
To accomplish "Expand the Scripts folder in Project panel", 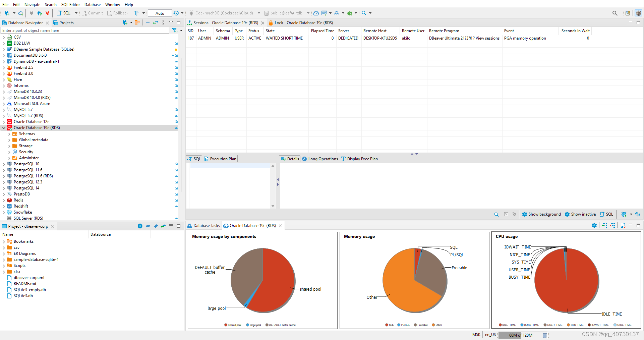I will point(4,266).
